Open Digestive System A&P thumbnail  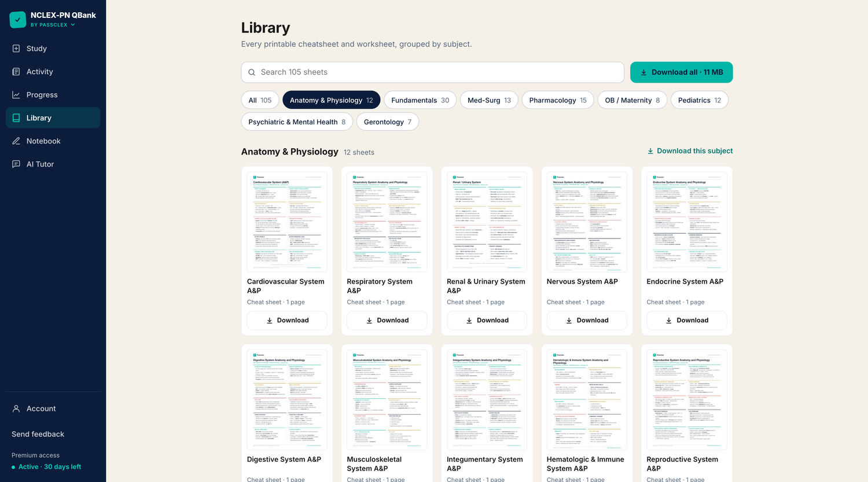pyautogui.click(x=287, y=399)
